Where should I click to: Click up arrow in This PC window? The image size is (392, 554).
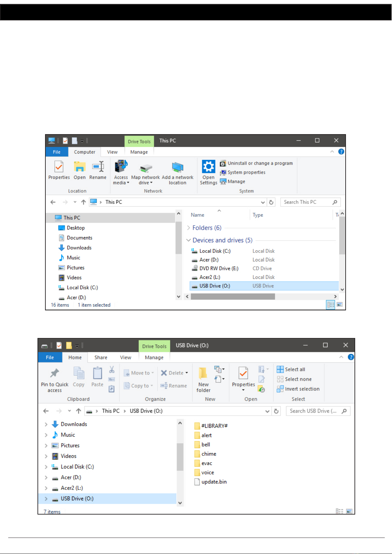[84, 202]
